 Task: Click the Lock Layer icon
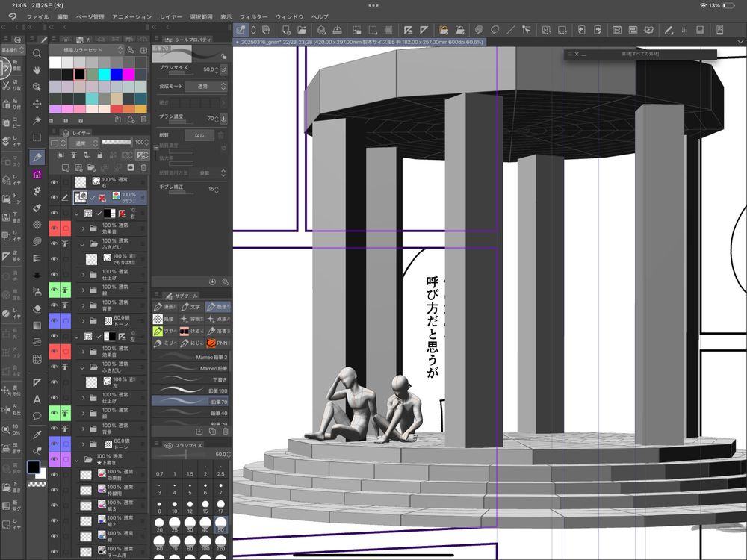[x=100, y=155]
